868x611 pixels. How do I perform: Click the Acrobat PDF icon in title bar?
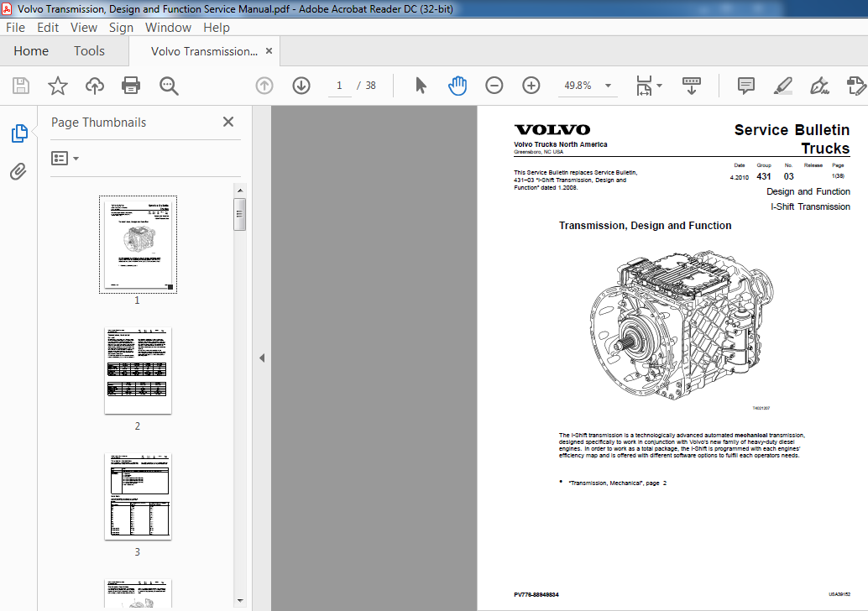[x=8, y=9]
